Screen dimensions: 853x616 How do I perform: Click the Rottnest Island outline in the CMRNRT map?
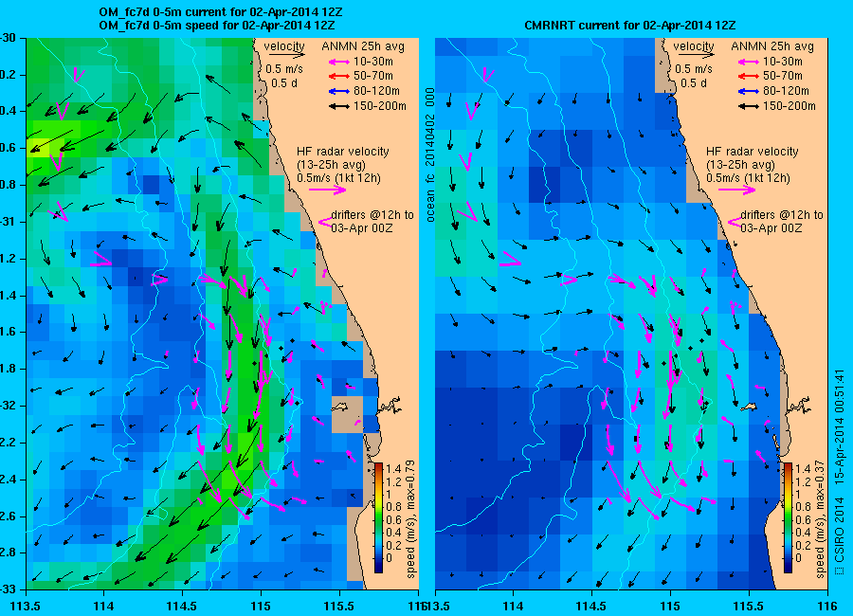[x=749, y=407]
